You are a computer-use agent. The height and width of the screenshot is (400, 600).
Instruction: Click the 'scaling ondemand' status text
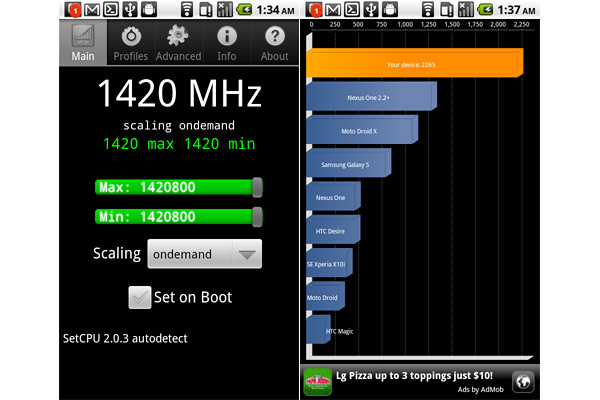pyautogui.click(x=179, y=126)
